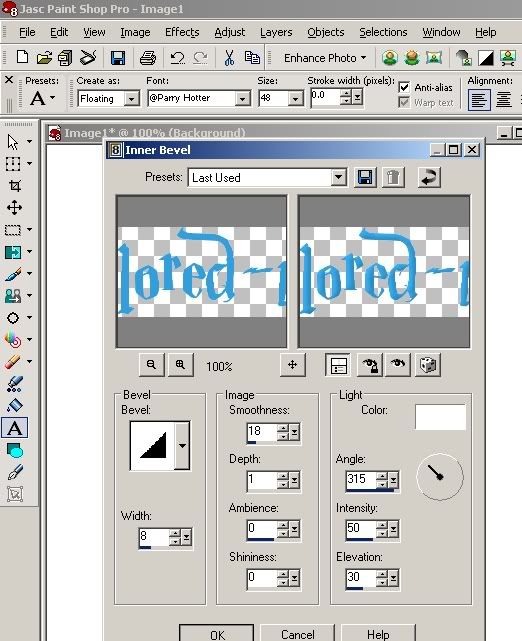Click the Ambience stepper arrows
Image resolution: width=522 pixels, height=641 pixels.
[283, 529]
